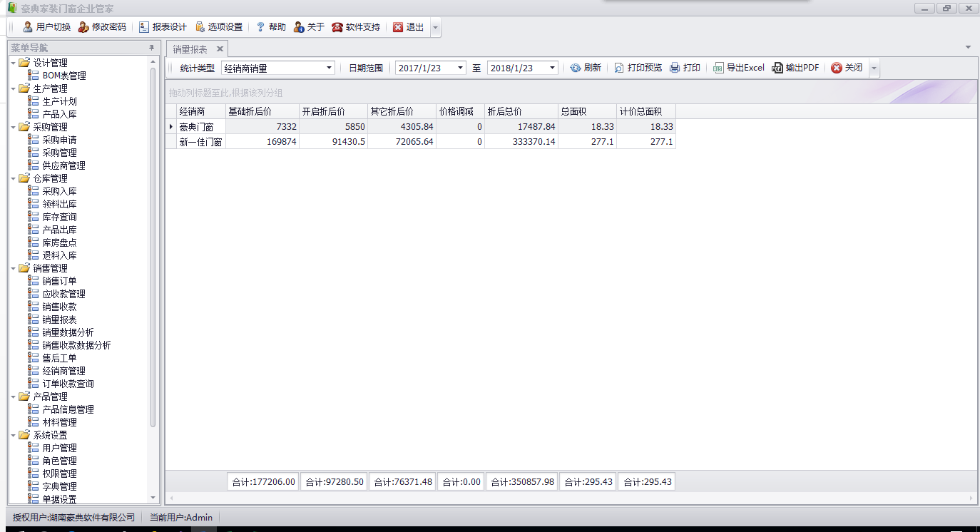The image size is (980, 532).
Task: Open 打印预览 print preview
Action: [x=638, y=68]
